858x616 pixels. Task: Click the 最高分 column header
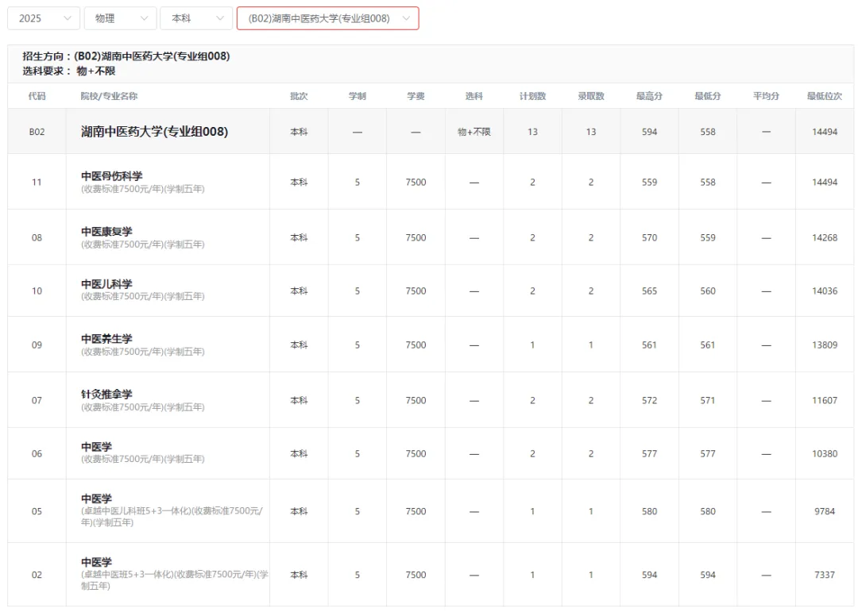650,96
